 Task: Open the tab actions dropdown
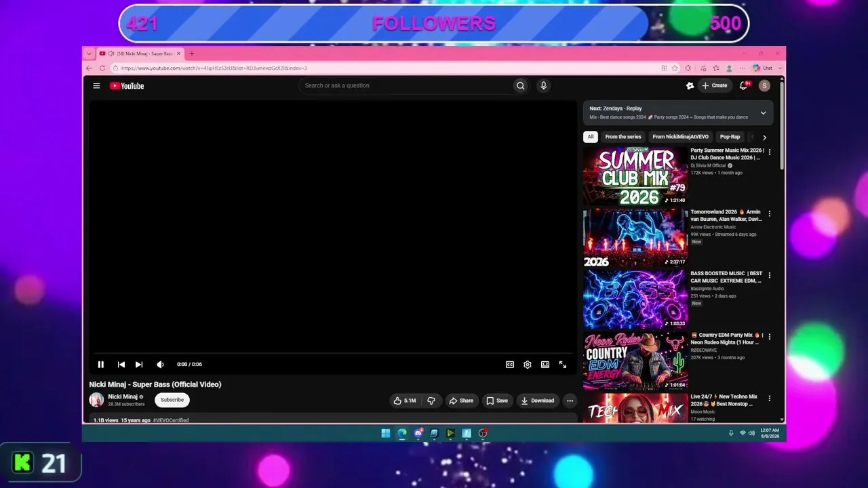point(89,54)
